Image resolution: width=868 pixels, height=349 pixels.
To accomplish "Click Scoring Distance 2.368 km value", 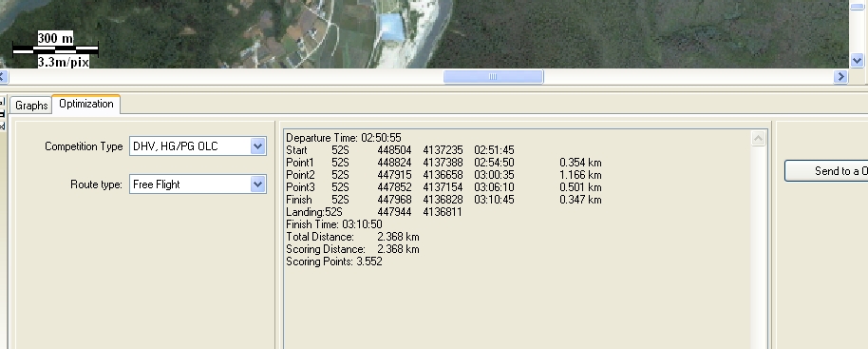I will pos(398,249).
